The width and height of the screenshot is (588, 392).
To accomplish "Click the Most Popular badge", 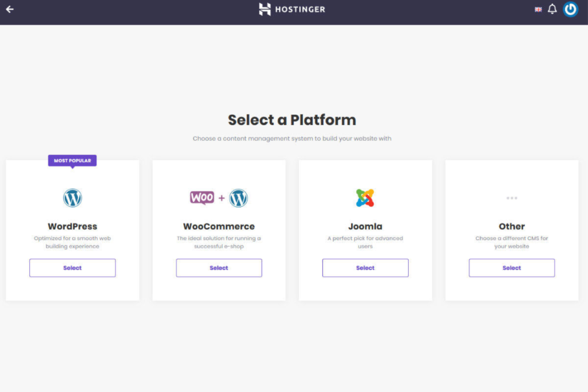I will (x=72, y=161).
